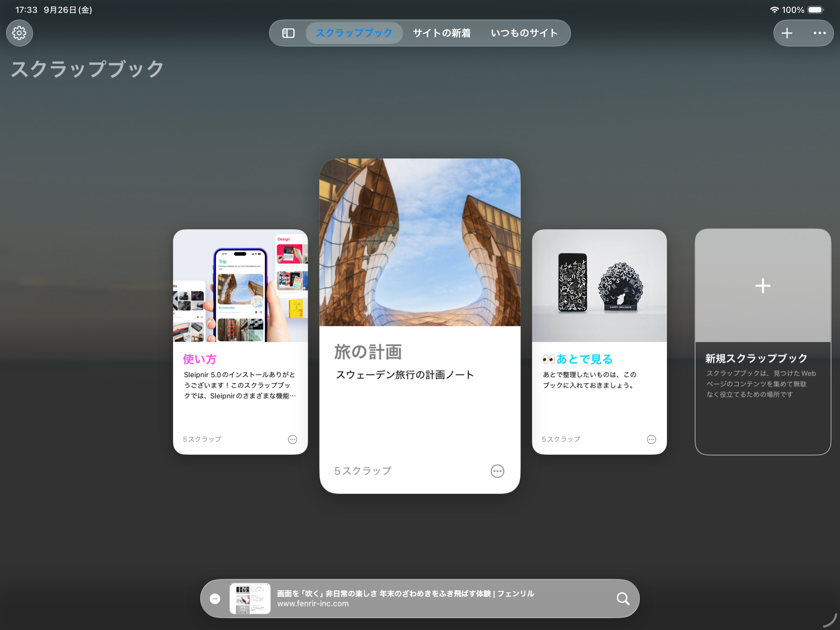
Task: Open options menu on 旅の計画 card
Action: (x=497, y=471)
